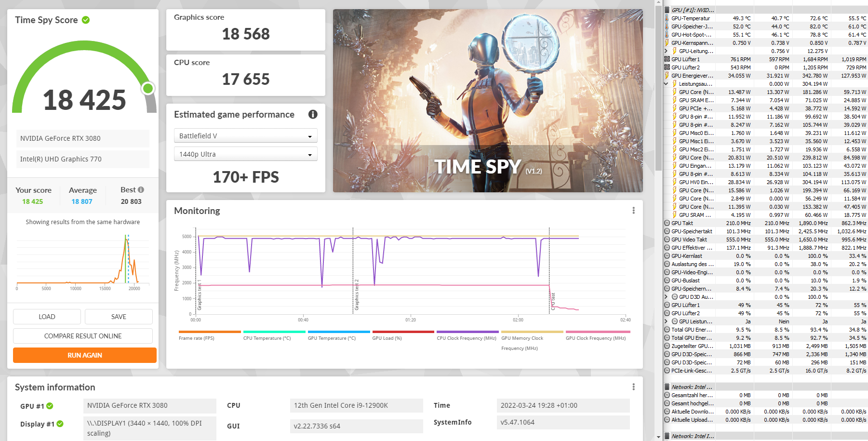Image resolution: width=868 pixels, height=441 pixels.
Task: Click the Time Spy benchmark artwork thumbnail
Action: pyautogui.click(x=488, y=101)
